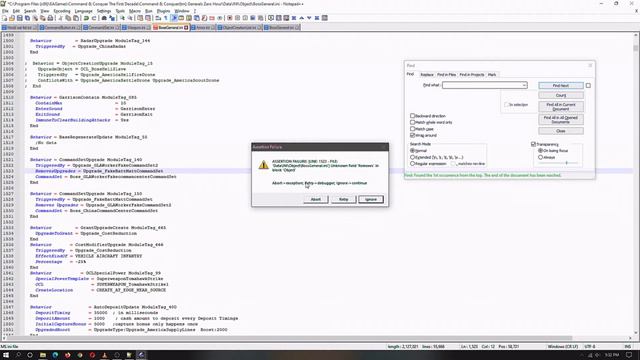Select the On losing focus transparency option
This screenshot has width=640, height=360.
point(540,151)
